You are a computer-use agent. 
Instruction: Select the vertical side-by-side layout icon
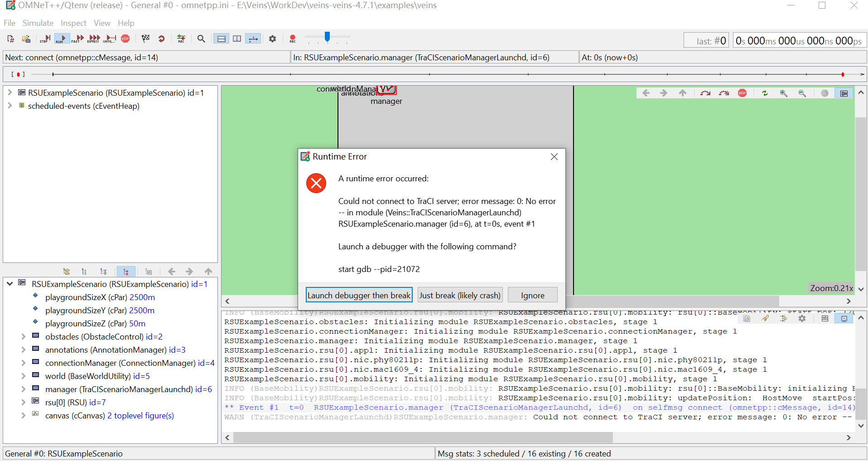(x=237, y=39)
